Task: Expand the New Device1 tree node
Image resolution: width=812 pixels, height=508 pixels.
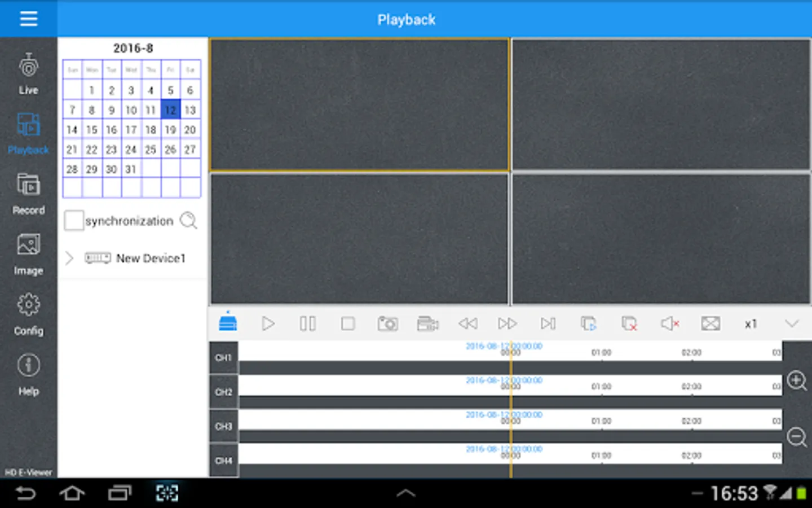Action: click(69, 258)
